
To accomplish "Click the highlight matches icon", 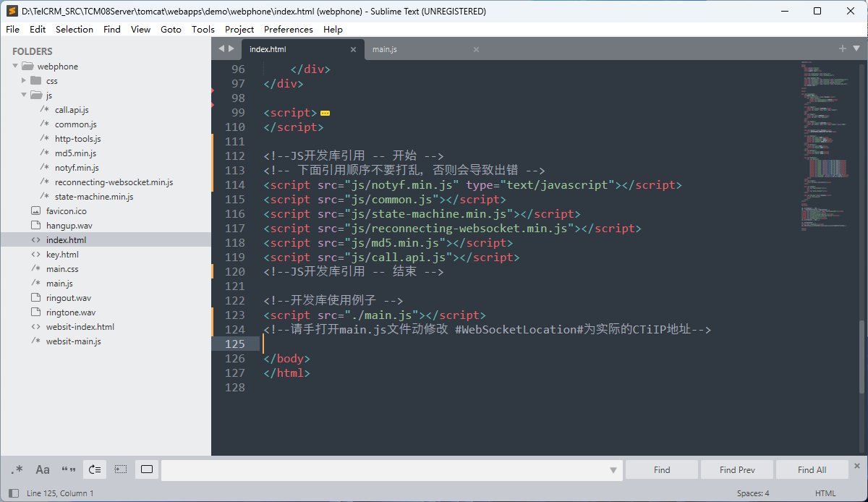I will (x=147, y=469).
